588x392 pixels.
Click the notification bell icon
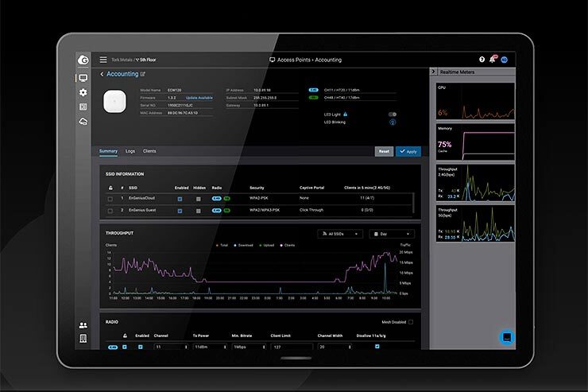click(493, 60)
